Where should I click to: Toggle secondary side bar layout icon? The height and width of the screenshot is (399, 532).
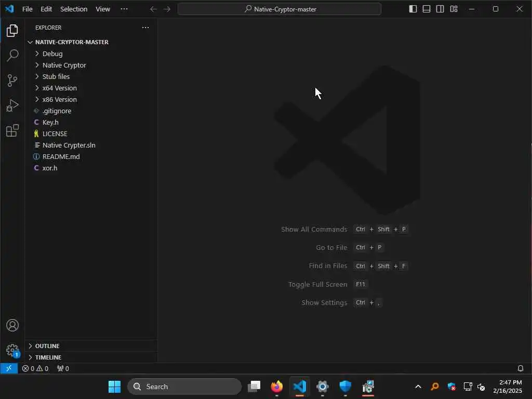440,9
